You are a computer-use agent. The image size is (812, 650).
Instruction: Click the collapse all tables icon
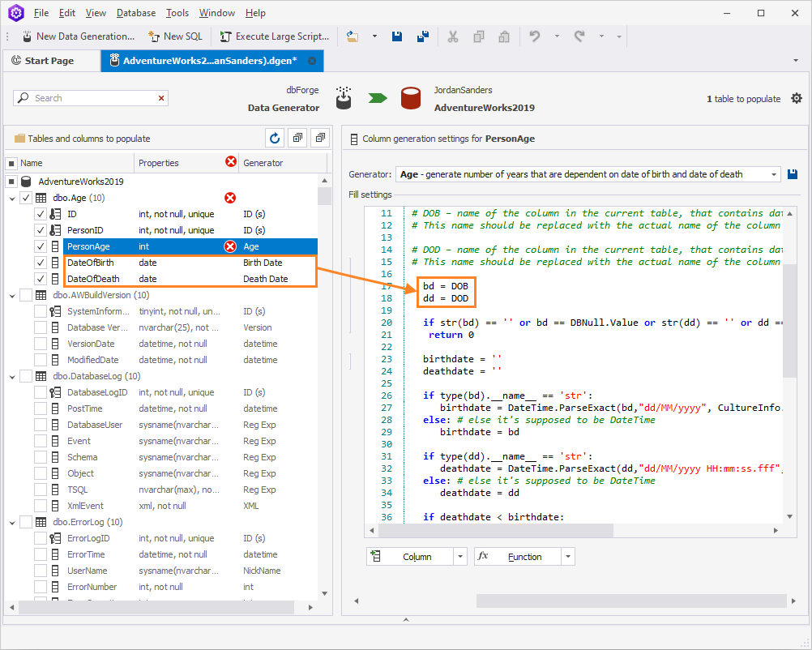click(x=320, y=138)
